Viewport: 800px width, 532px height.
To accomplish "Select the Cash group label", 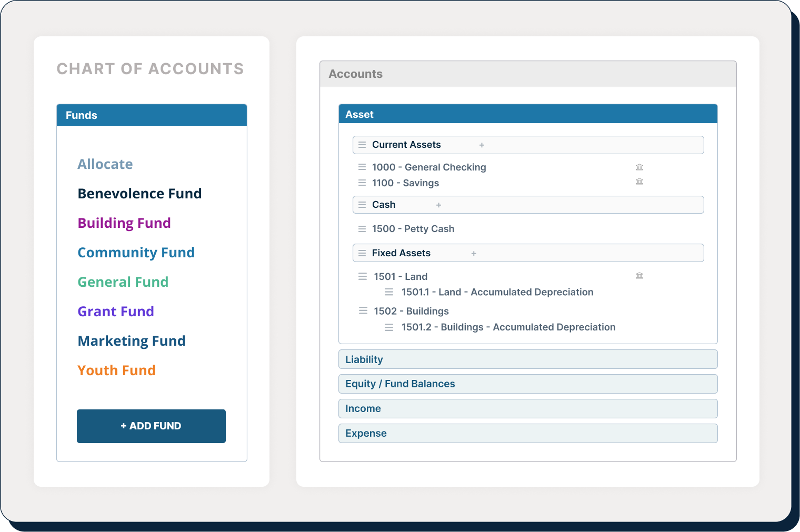I will 384,205.
